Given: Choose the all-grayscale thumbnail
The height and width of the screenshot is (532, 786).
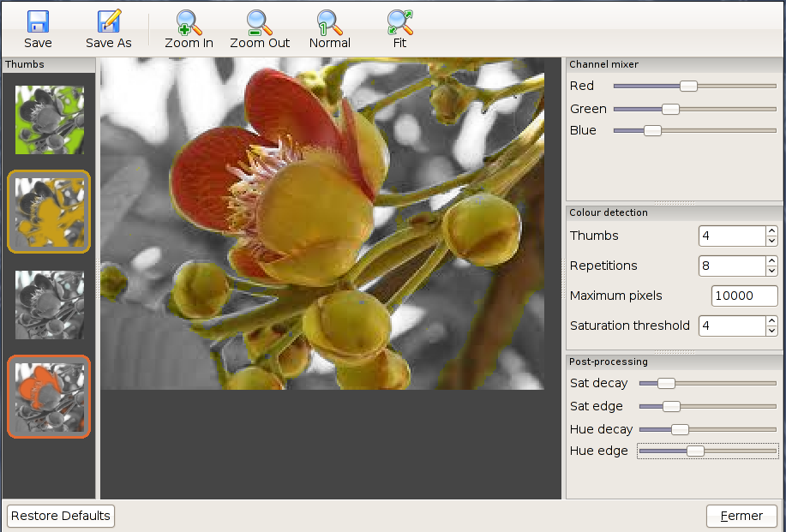Looking at the screenshot, I should coord(49,304).
